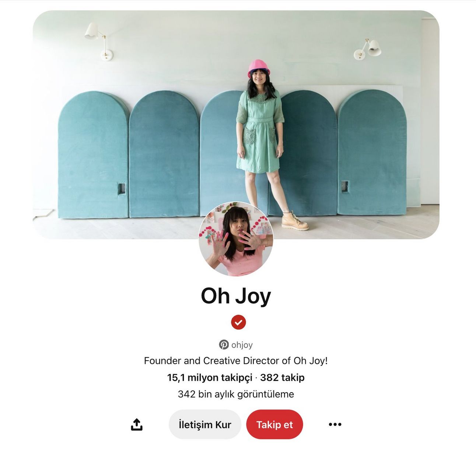
Task: Open the three-dot more options menu
Action: [x=335, y=424]
